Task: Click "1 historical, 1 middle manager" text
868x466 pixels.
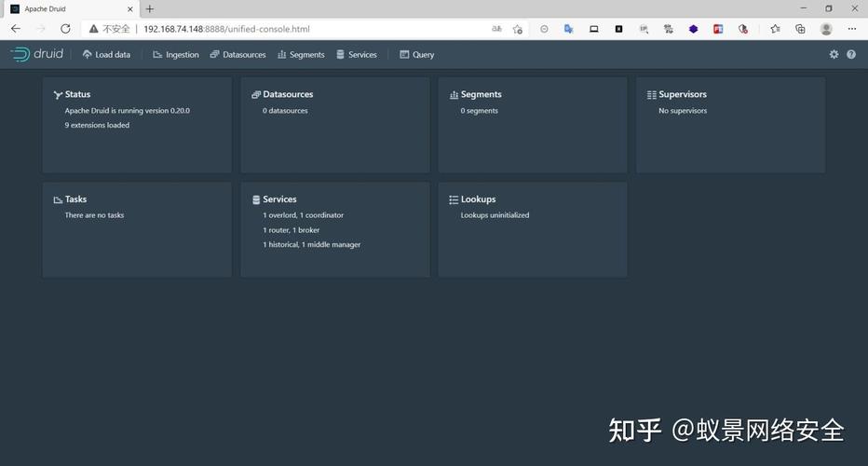Action: coord(312,244)
